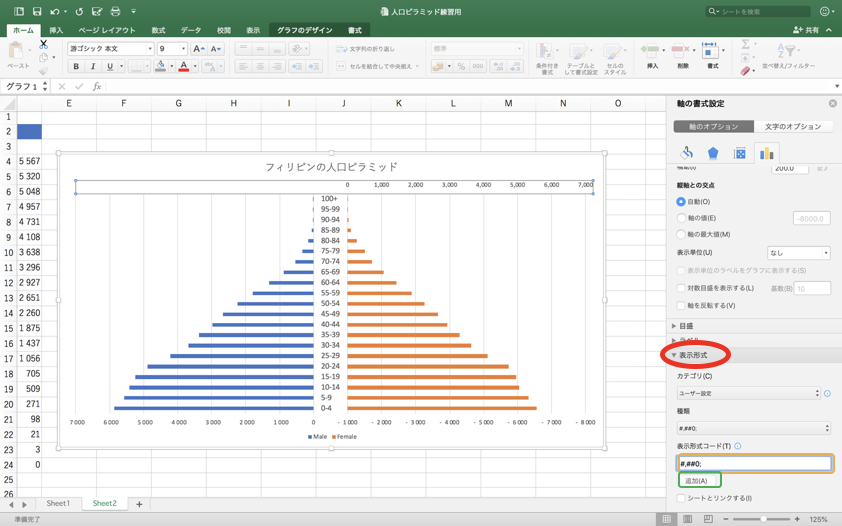The height and width of the screenshot is (526, 842).
Task: Open the 種類 dropdown showing #,##0;
Action: click(754, 428)
